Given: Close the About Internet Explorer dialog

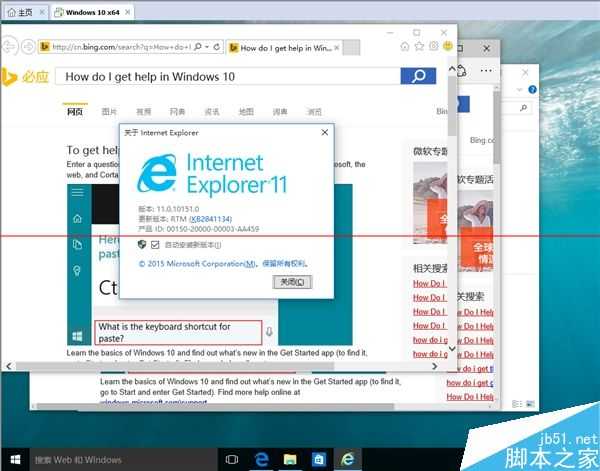Looking at the screenshot, I should [x=325, y=132].
